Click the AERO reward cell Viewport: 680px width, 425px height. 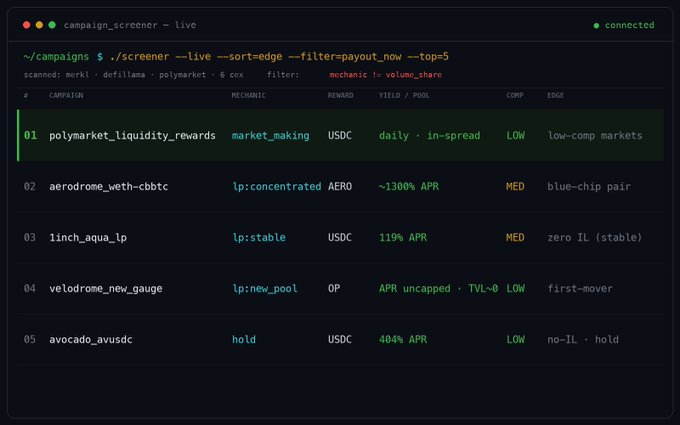click(340, 186)
